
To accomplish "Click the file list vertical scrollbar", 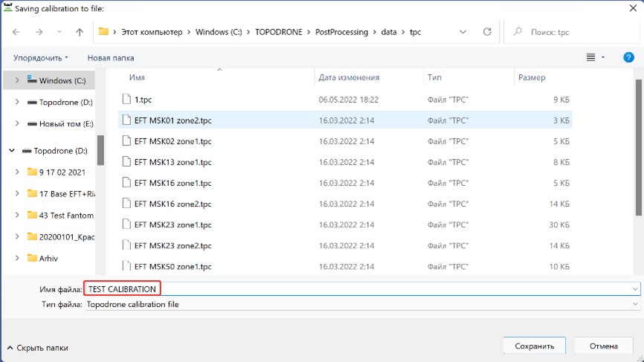I will click(x=639, y=148).
